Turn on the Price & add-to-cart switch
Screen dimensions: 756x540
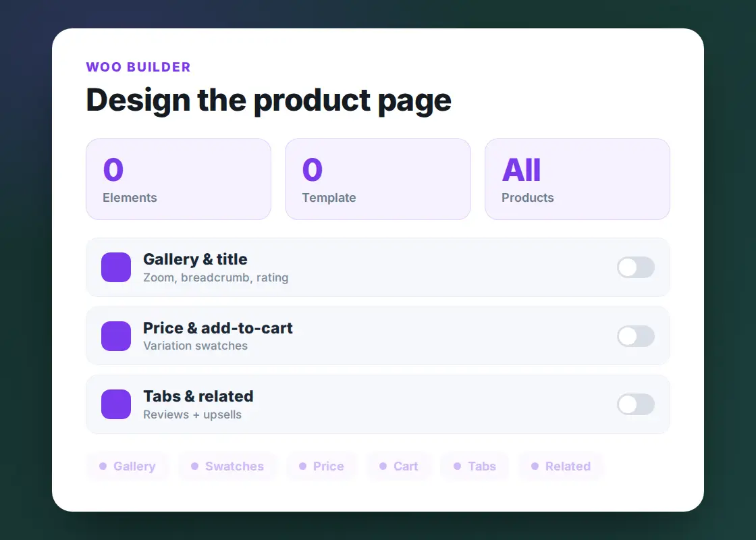[x=635, y=336]
